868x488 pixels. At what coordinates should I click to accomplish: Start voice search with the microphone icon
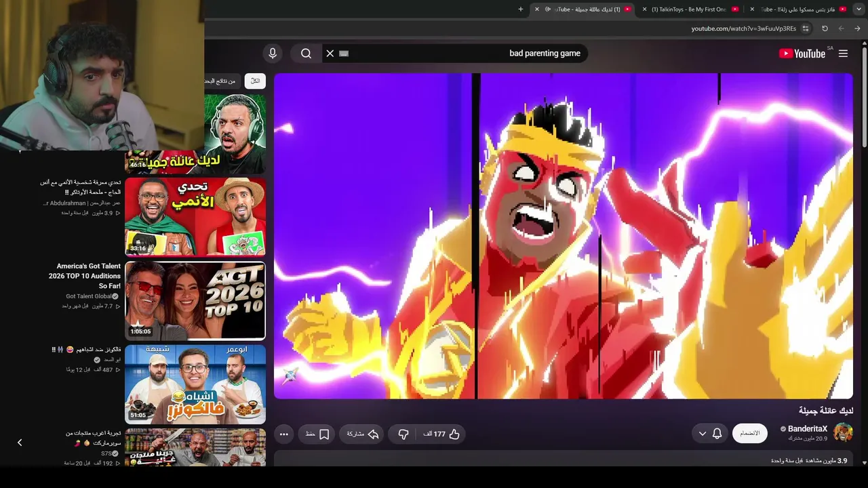(273, 54)
